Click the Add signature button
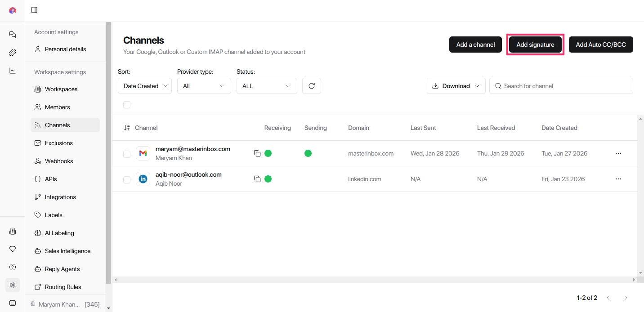Viewport: 644px width, 312px height. tap(535, 45)
